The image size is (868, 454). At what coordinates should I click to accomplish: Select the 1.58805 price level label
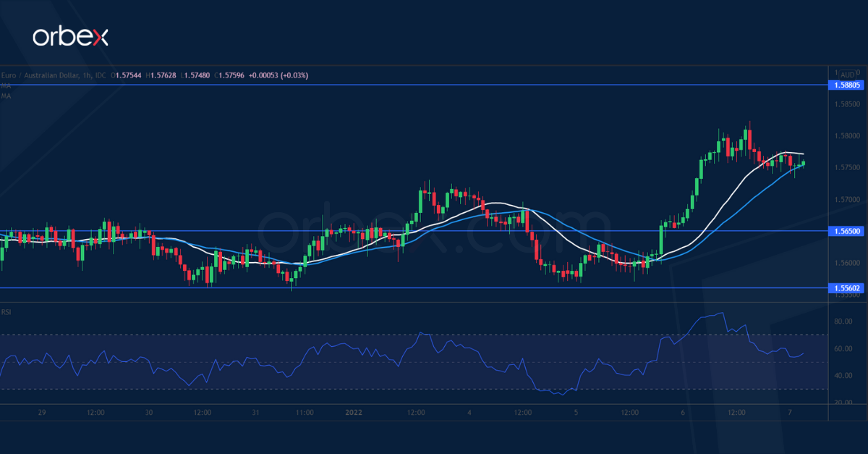(847, 85)
